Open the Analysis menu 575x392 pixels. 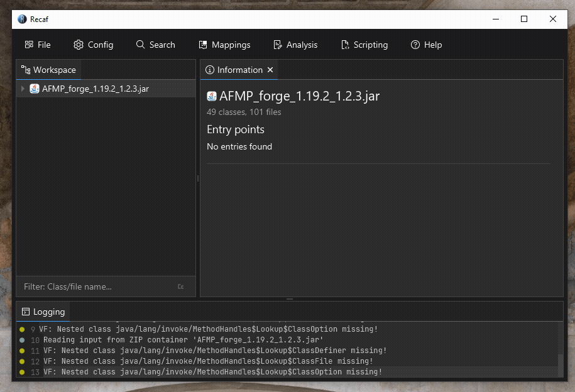point(295,45)
